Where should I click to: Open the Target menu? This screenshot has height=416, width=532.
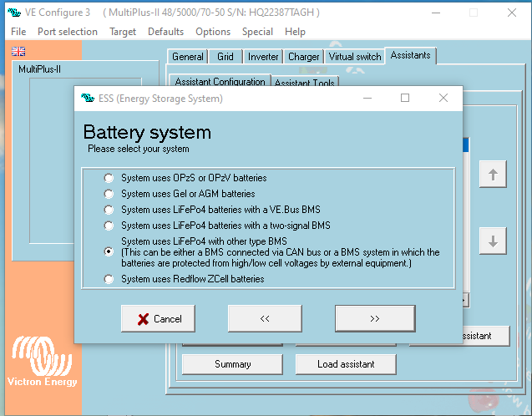click(123, 32)
